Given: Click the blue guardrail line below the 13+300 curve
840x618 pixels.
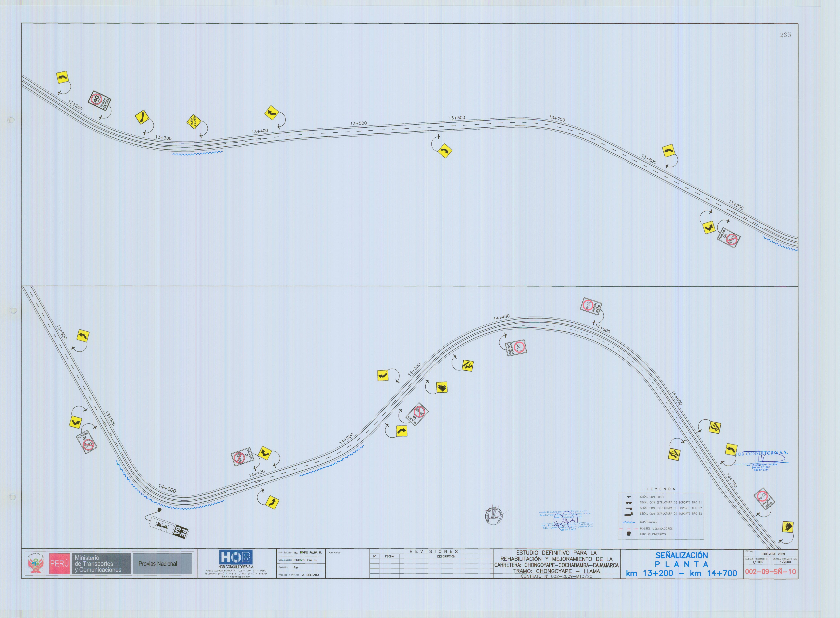Looking at the screenshot, I should click(197, 153).
